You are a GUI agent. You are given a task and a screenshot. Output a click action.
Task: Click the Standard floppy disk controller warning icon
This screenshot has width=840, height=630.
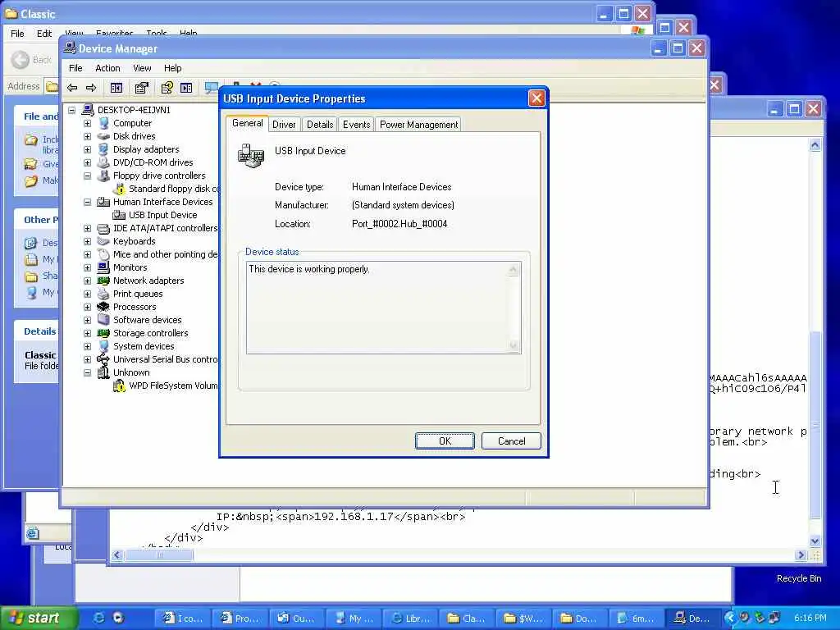click(x=119, y=189)
